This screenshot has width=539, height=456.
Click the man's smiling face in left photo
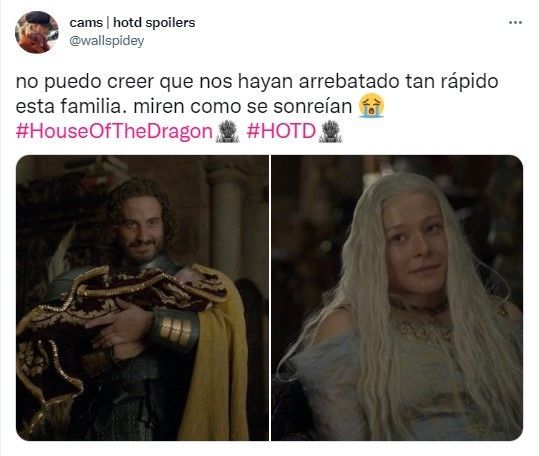[142, 229]
